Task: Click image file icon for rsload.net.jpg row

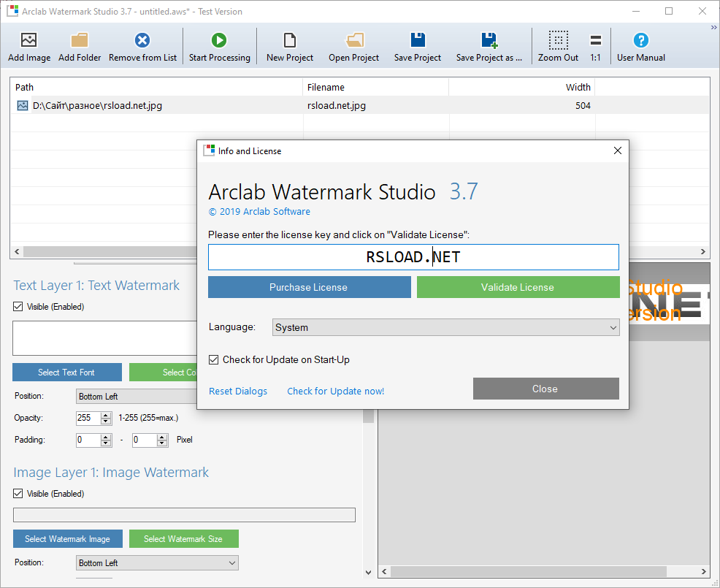Action: [x=22, y=106]
